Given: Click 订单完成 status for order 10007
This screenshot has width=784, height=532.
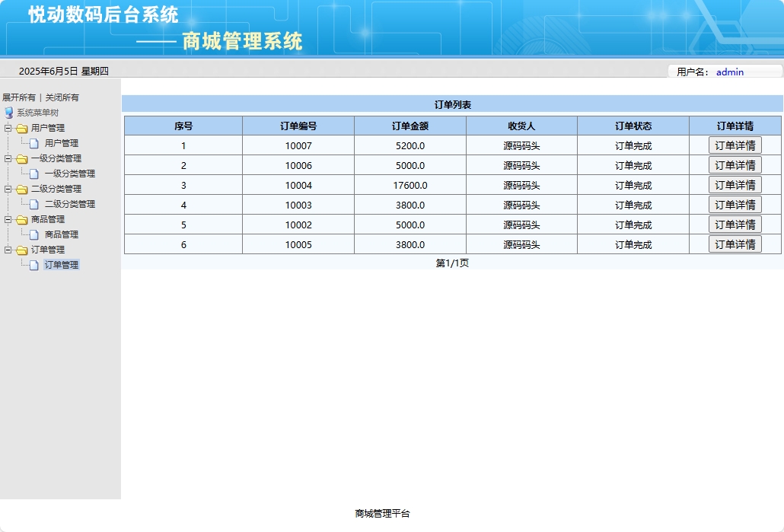Looking at the screenshot, I should coord(633,146).
